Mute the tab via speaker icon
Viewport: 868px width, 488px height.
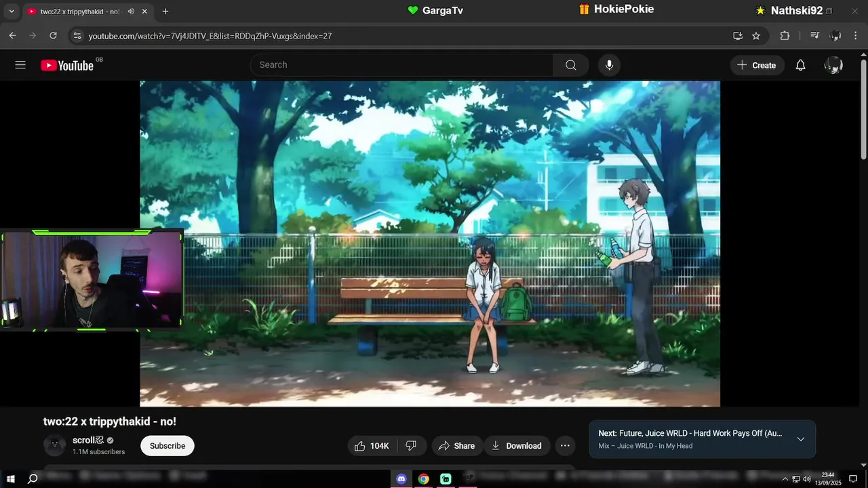[131, 12]
